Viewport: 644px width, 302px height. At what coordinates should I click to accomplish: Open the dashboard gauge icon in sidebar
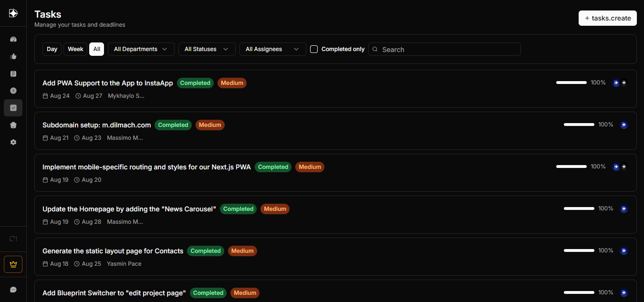(x=13, y=39)
